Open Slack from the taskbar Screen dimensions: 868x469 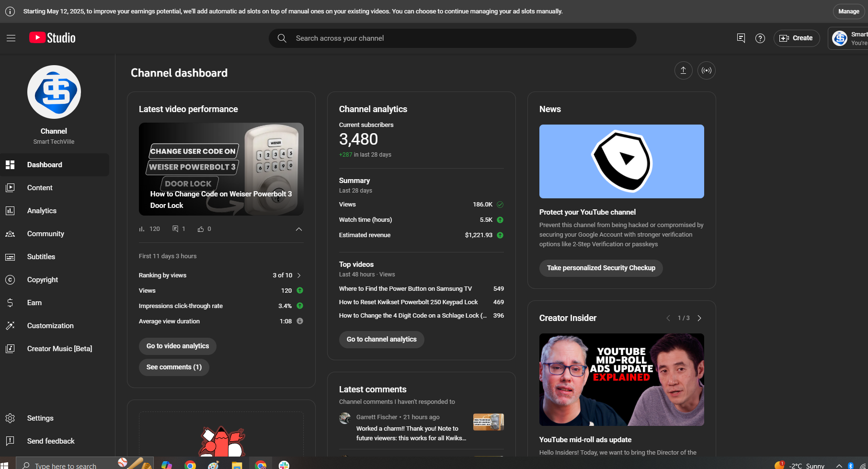pyautogui.click(x=284, y=465)
